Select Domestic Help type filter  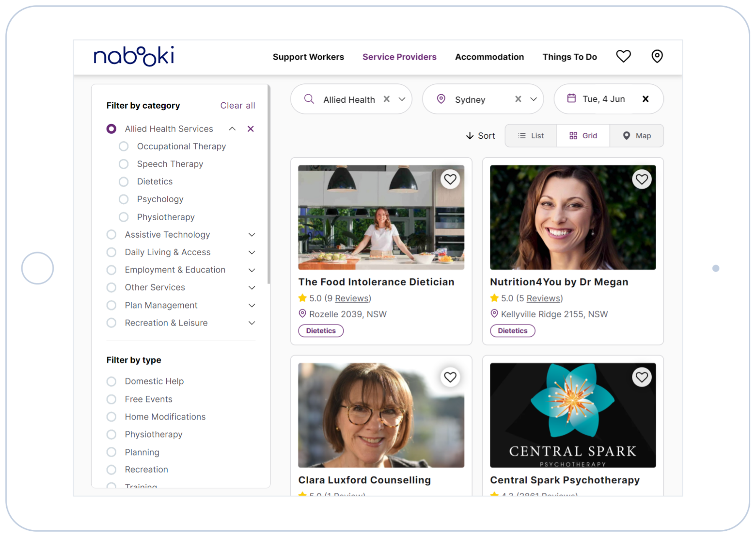click(111, 381)
